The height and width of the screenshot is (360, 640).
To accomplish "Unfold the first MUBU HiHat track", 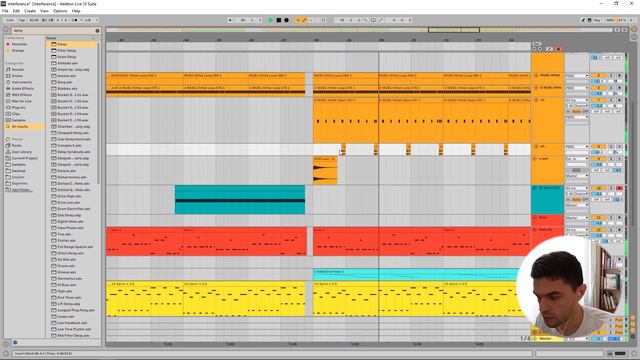I will click(536, 76).
